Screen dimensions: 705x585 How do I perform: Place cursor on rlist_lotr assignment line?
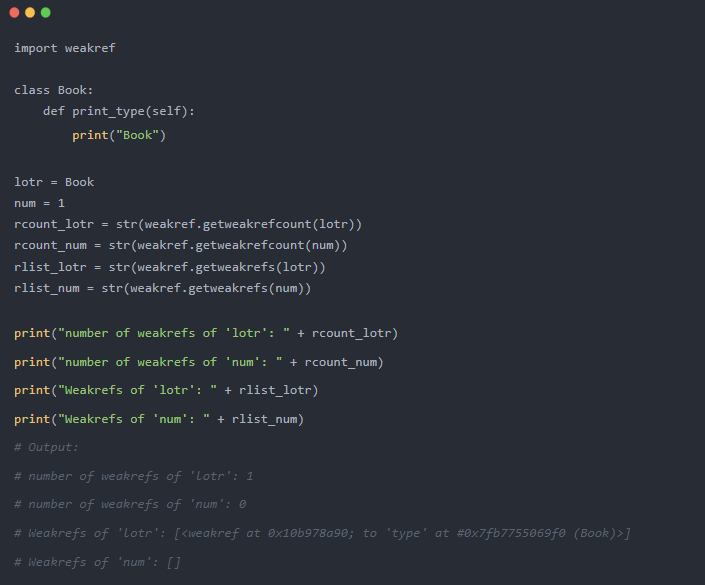[x=170, y=267]
